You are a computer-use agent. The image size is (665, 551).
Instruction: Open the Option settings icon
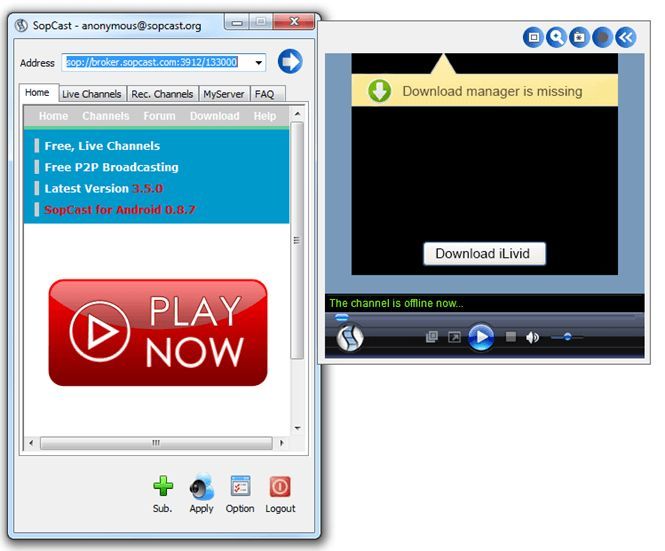click(240, 486)
